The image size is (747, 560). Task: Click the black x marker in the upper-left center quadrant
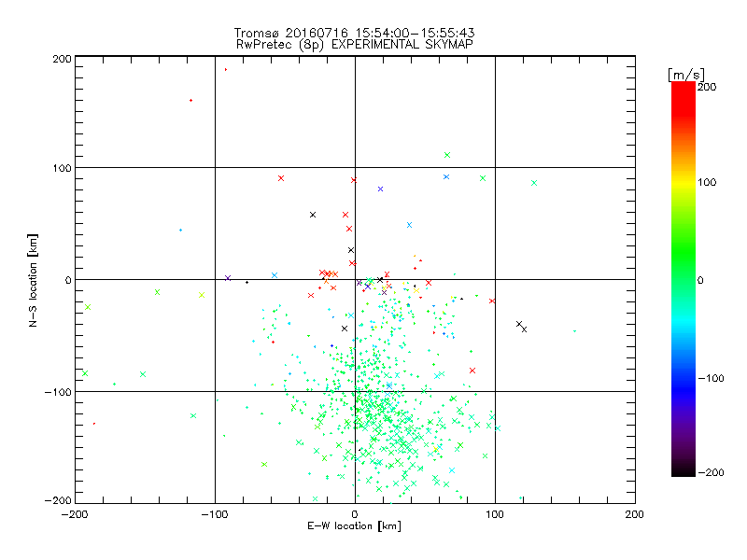pyautogui.click(x=313, y=215)
